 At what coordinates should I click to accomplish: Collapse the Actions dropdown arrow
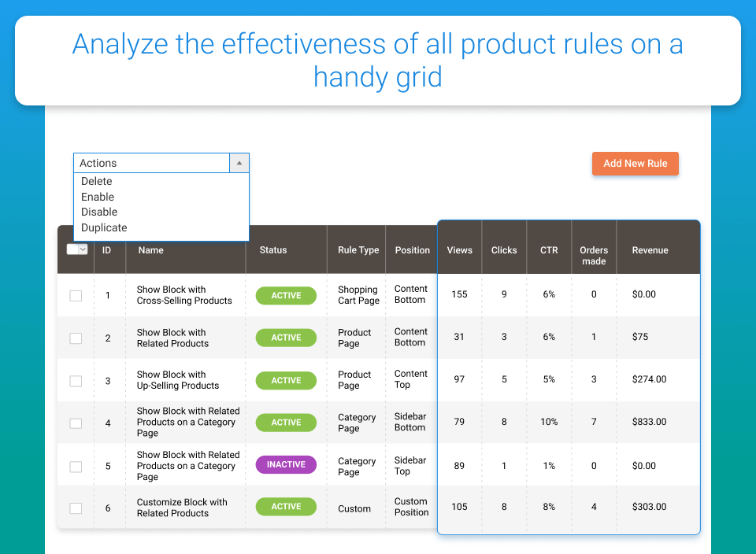pos(239,163)
